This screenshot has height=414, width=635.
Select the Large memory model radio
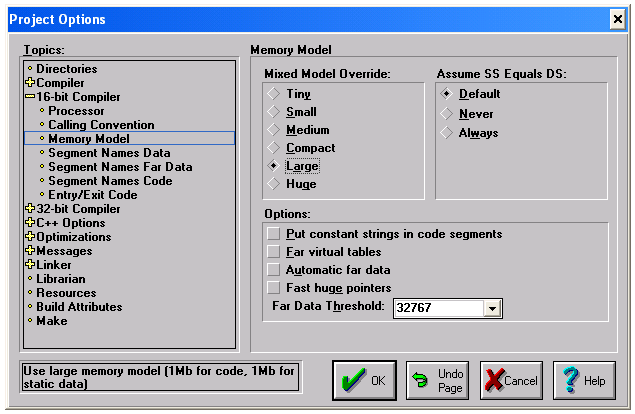pyautogui.click(x=274, y=166)
